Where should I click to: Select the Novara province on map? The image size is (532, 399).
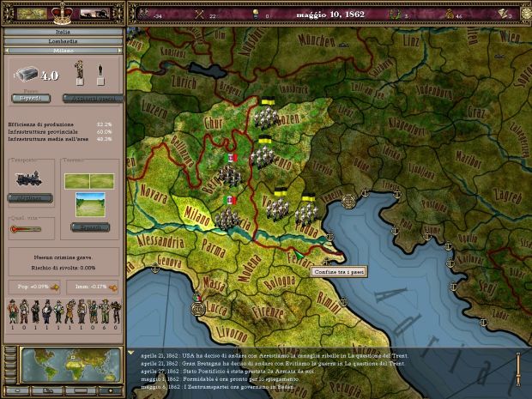(154, 195)
